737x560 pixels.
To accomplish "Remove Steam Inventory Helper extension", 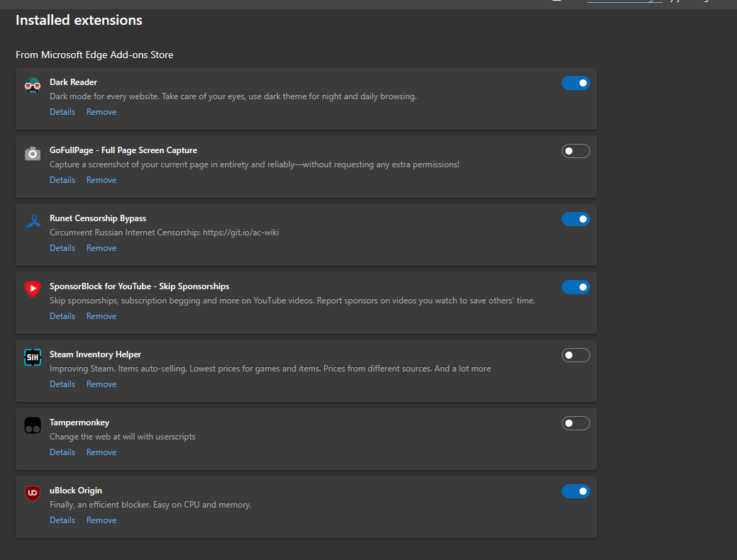I will click(x=101, y=384).
